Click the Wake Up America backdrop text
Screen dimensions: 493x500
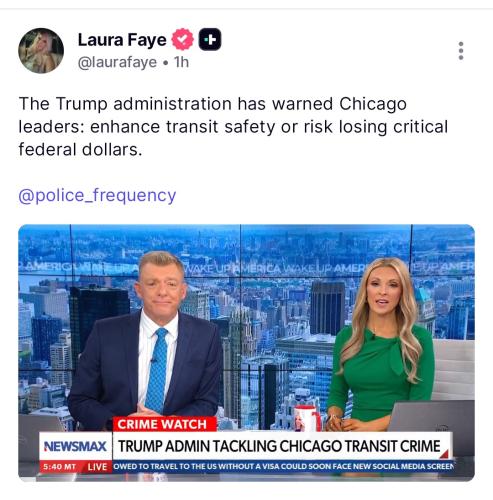[x=230, y=268]
